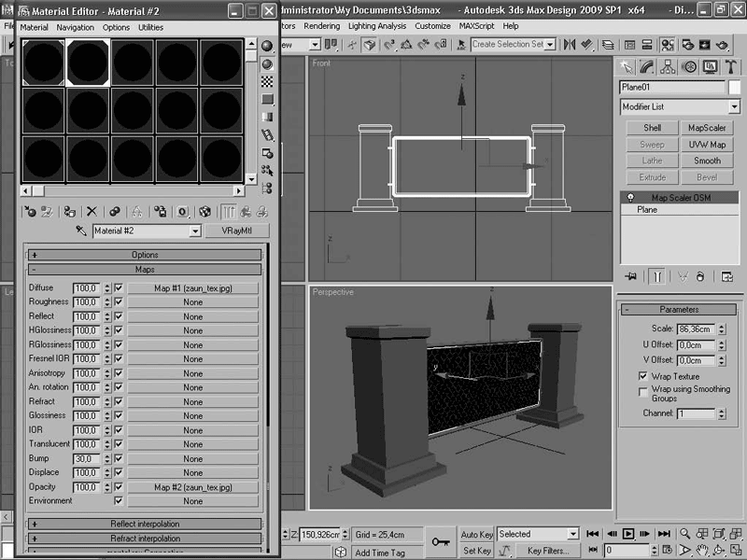This screenshot has width=747, height=560.
Task: Expand the Options rollout in Material Editor
Action: [145, 255]
